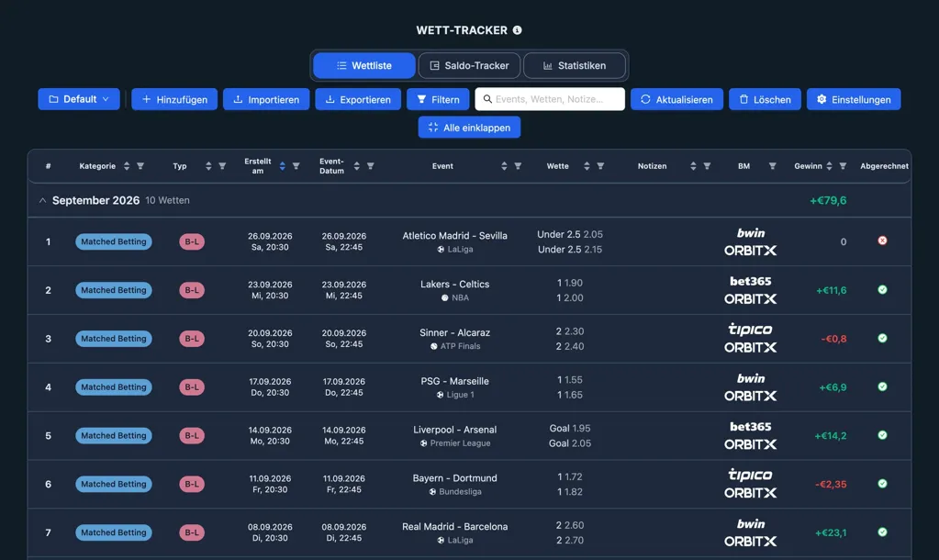Collapse the September 2026 group

[x=42, y=201]
